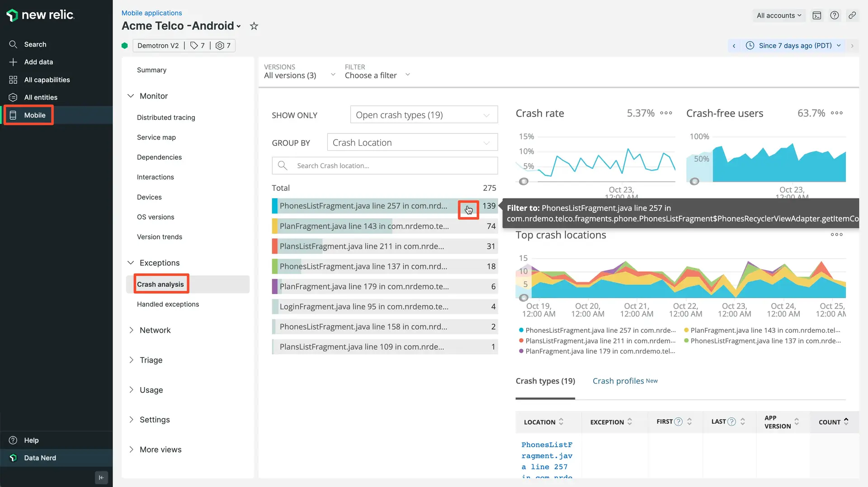Screen dimensions: 868x487
Task: Toggle the favorite star next to Acme Telco -Android
Action: pos(254,26)
